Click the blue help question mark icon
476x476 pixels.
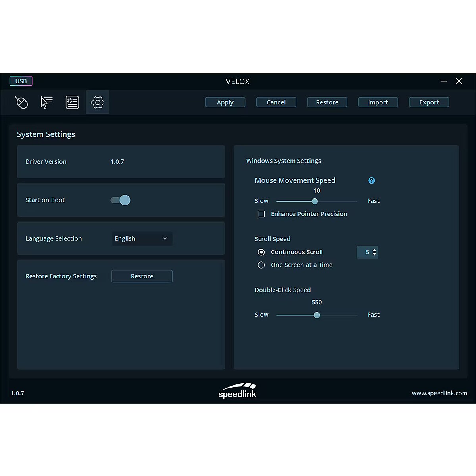pyautogui.click(x=372, y=180)
